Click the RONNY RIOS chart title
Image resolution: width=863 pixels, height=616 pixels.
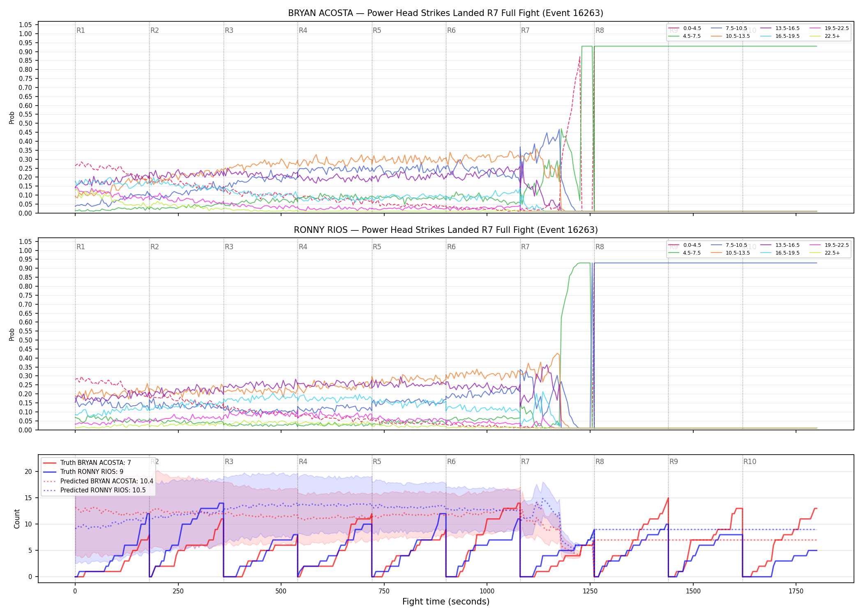coord(445,230)
